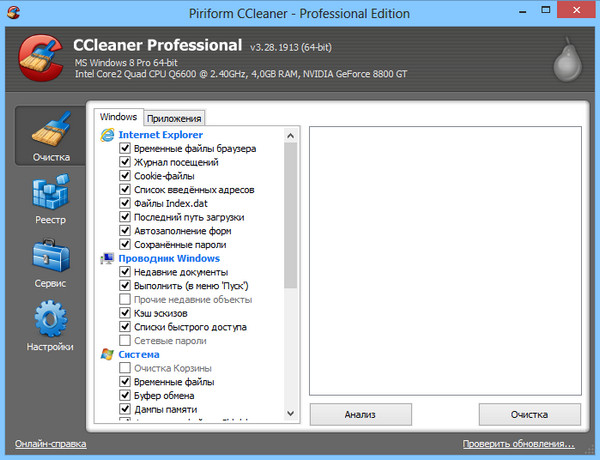Open the Реестр (Registry) section icon
The image size is (600, 460).
point(50,198)
